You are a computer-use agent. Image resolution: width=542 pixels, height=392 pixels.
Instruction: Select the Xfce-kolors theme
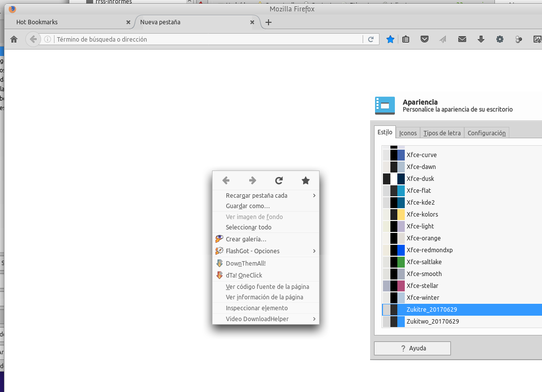462,214
